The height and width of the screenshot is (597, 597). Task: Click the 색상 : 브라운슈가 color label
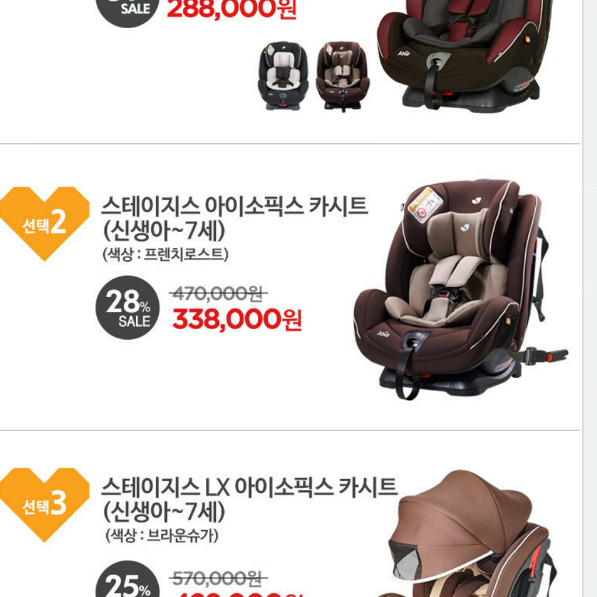pyautogui.click(x=162, y=536)
